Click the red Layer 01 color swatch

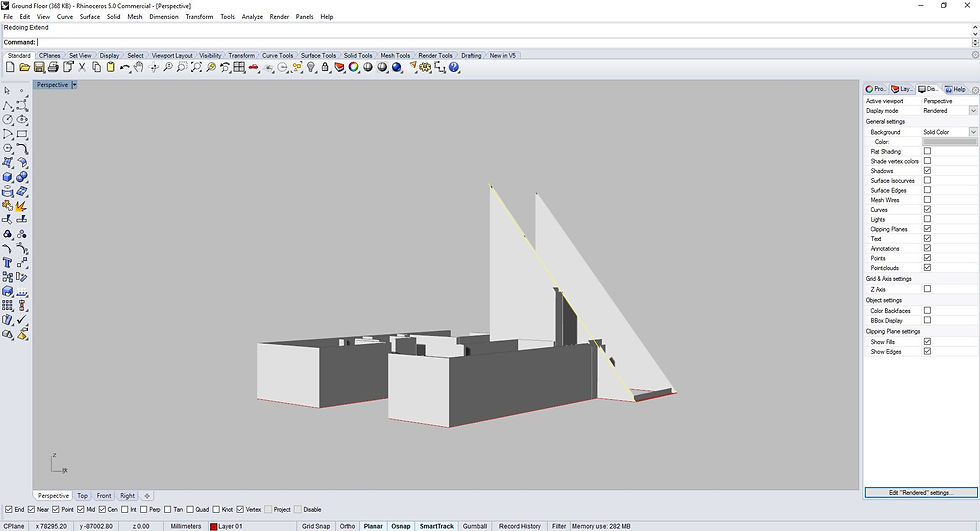[x=213, y=526]
